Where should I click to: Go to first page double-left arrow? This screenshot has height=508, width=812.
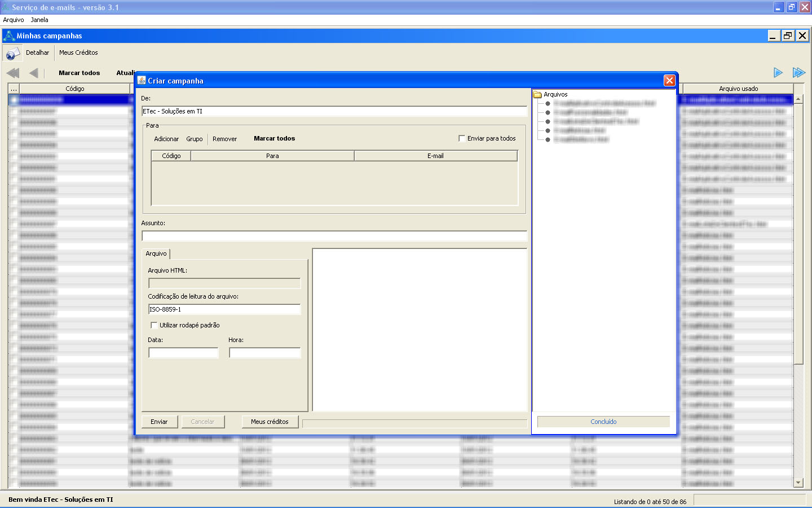pyautogui.click(x=13, y=73)
